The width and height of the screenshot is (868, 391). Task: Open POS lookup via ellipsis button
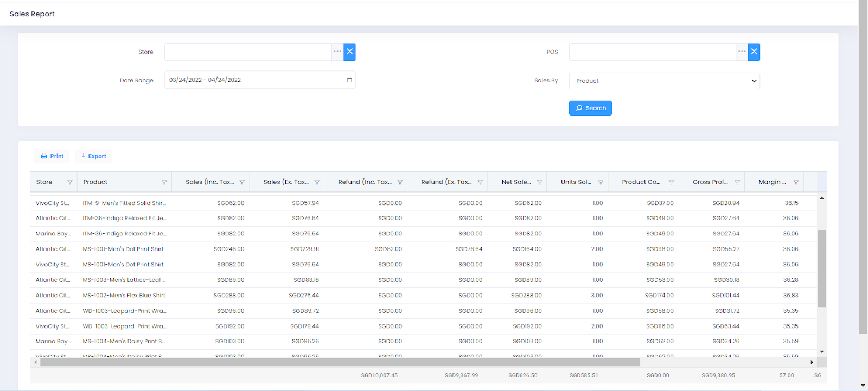click(x=742, y=52)
